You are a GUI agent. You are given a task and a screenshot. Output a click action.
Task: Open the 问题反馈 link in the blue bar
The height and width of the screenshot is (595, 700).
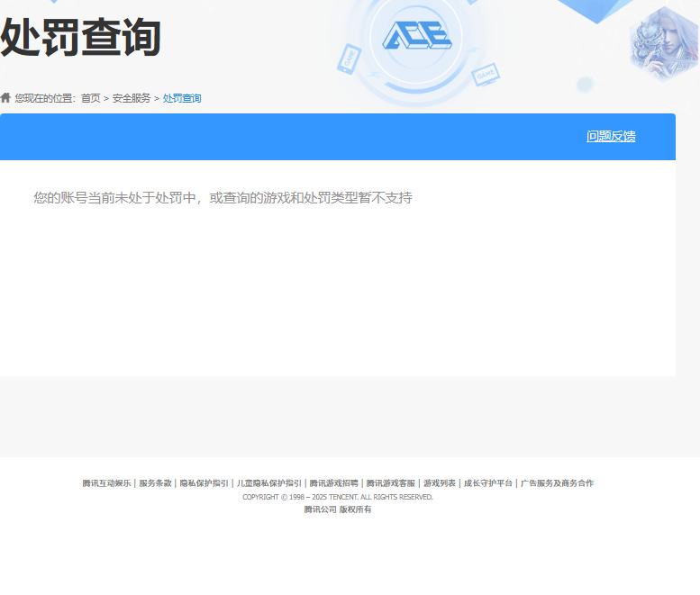(x=611, y=136)
